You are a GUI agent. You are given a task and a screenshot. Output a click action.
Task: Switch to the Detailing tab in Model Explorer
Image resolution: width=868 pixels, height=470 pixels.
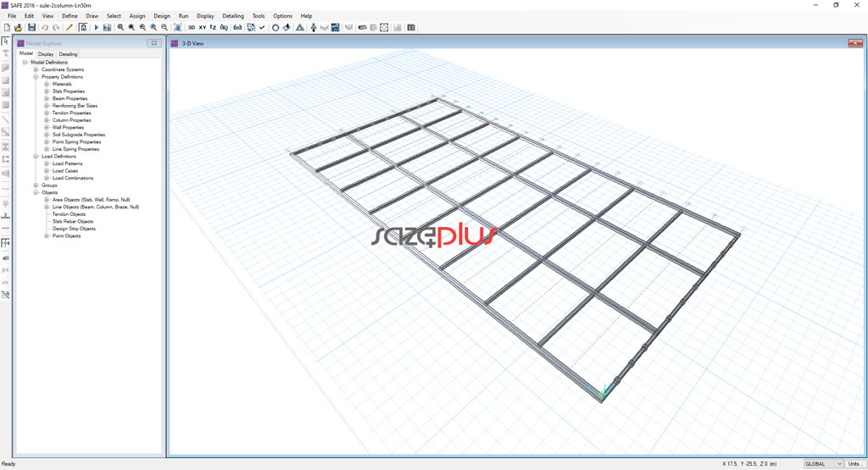[x=68, y=54]
